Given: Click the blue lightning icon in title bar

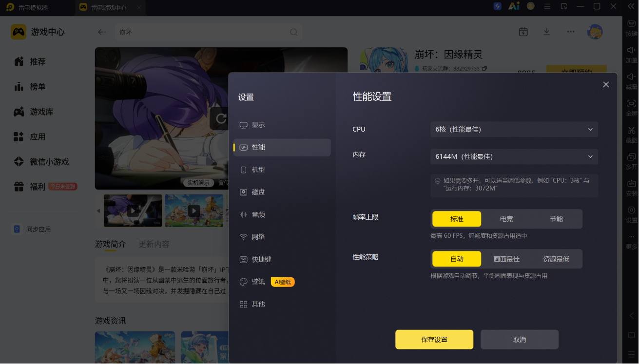Looking at the screenshot, I should pyautogui.click(x=497, y=6).
